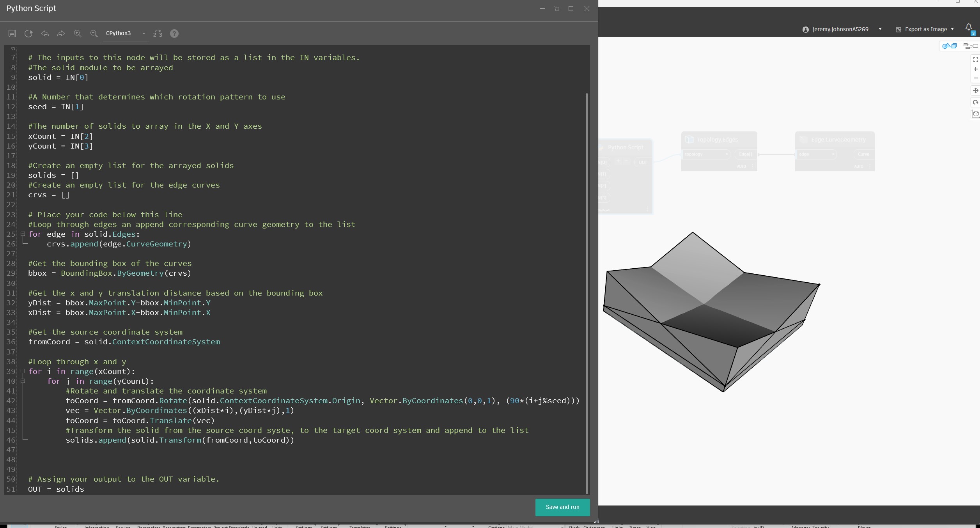The width and height of the screenshot is (980, 528).
Task: Click the zoom to fit viewport button
Action: click(975, 60)
